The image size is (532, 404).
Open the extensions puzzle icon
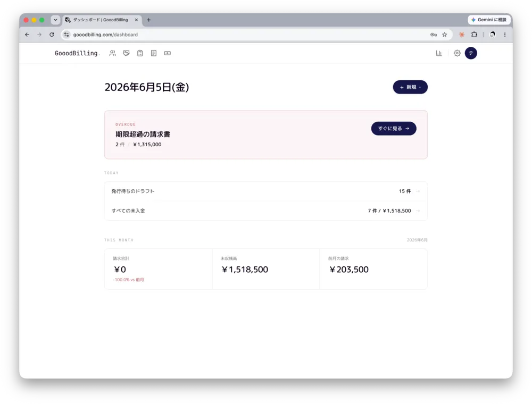[x=475, y=35]
